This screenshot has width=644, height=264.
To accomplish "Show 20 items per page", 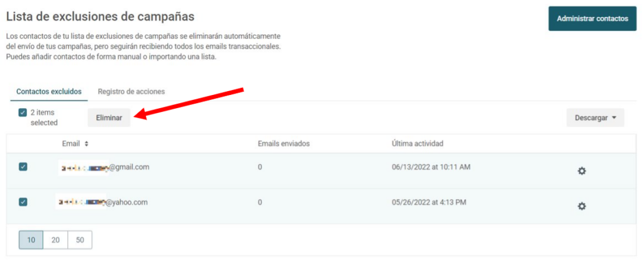I will pos(55,240).
